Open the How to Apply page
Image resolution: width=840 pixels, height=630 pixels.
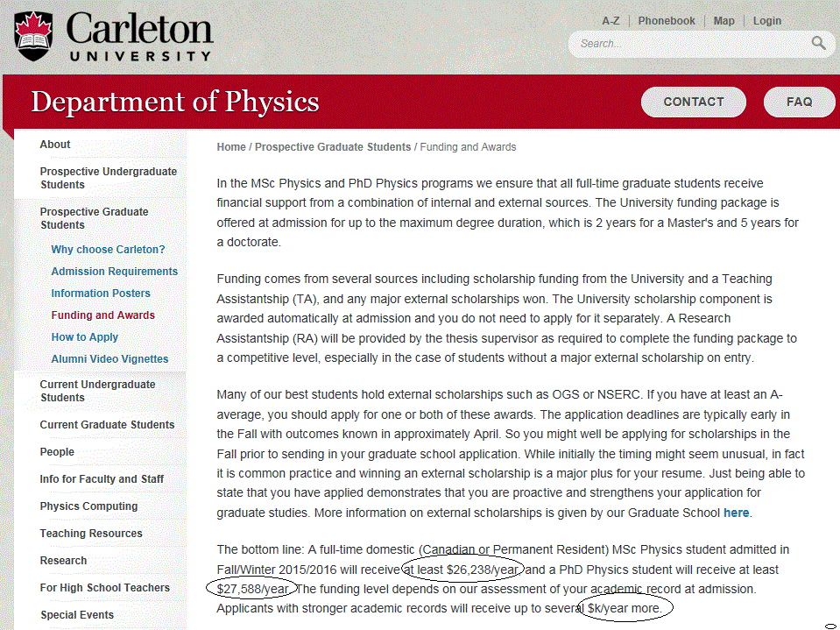(85, 337)
